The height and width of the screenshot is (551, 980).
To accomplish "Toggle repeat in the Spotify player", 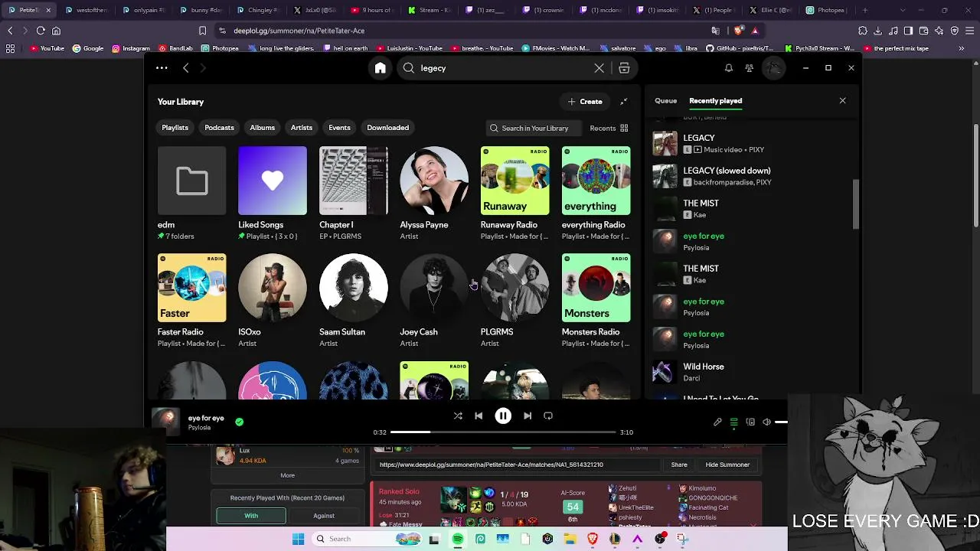I will (548, 416).
